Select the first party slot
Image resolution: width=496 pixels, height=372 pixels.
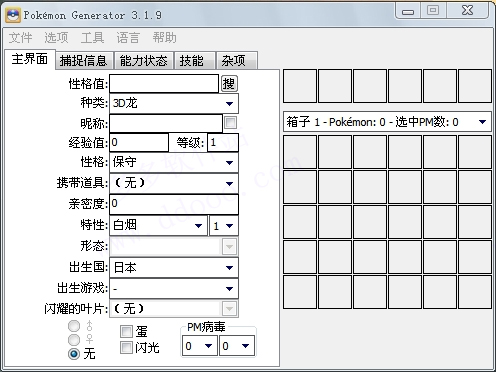[300, 86]
